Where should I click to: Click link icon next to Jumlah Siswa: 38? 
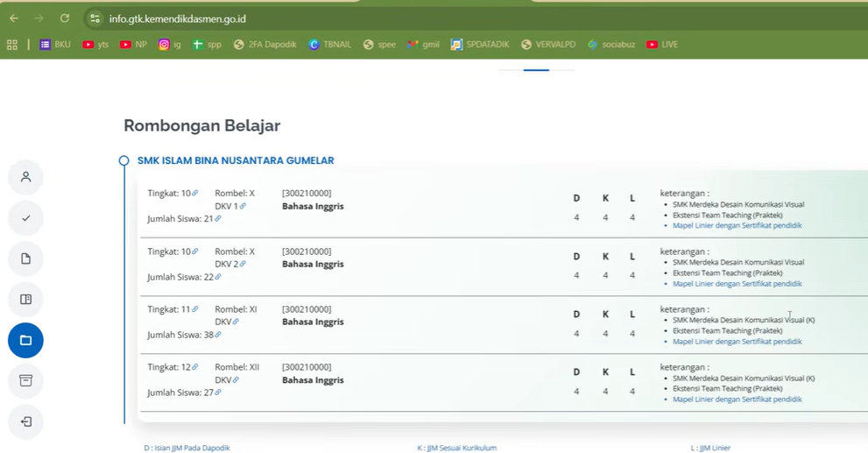(x=217, y=335)
